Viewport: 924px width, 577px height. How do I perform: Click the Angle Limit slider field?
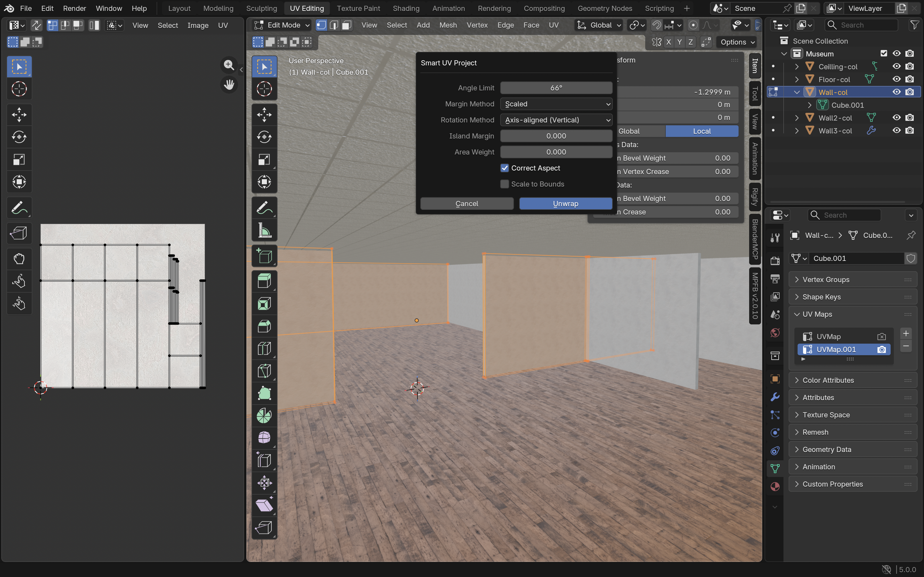(x=556, y=88)
